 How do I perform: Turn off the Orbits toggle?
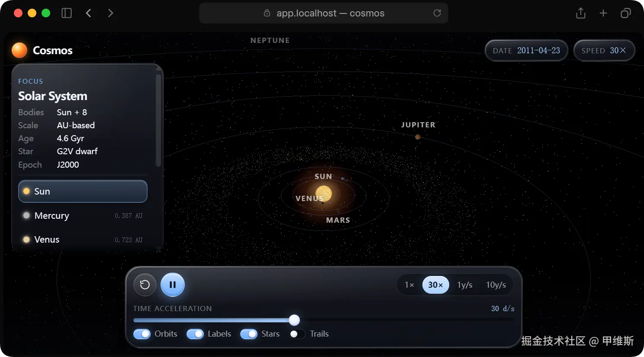coord(142,334)
